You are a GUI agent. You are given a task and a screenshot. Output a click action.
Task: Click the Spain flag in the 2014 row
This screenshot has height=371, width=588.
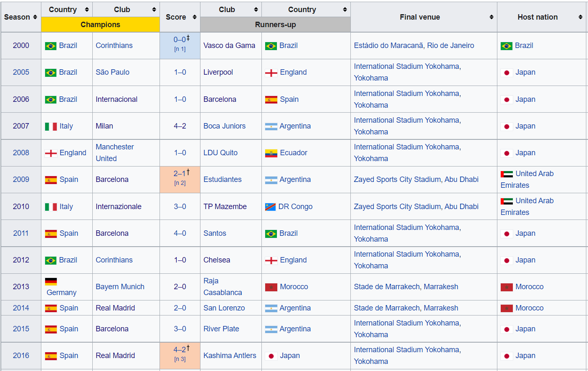click(x=51, y=308)
